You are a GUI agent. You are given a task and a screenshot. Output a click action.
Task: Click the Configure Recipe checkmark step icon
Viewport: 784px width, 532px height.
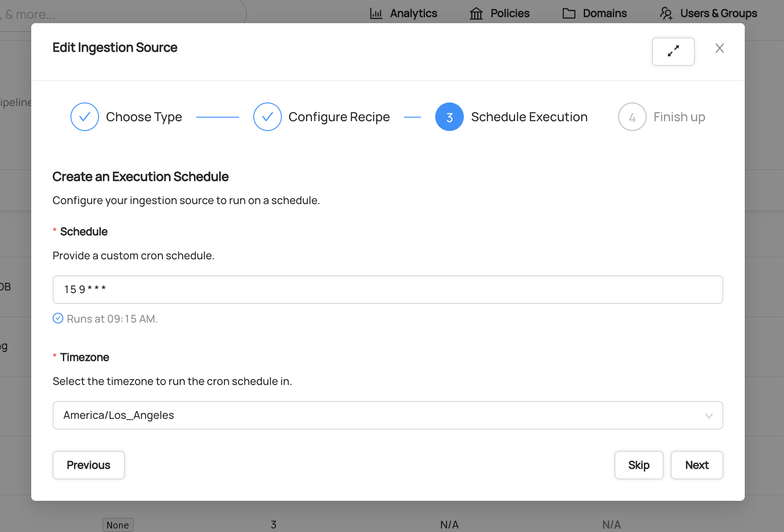(267, 117)
